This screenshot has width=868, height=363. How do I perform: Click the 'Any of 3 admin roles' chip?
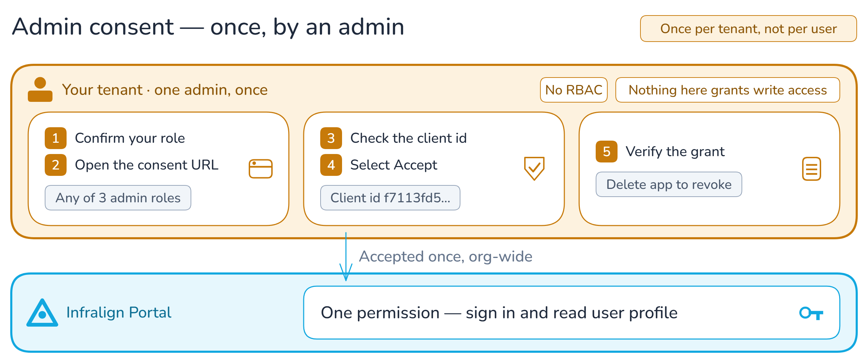(x=118, y=198)
